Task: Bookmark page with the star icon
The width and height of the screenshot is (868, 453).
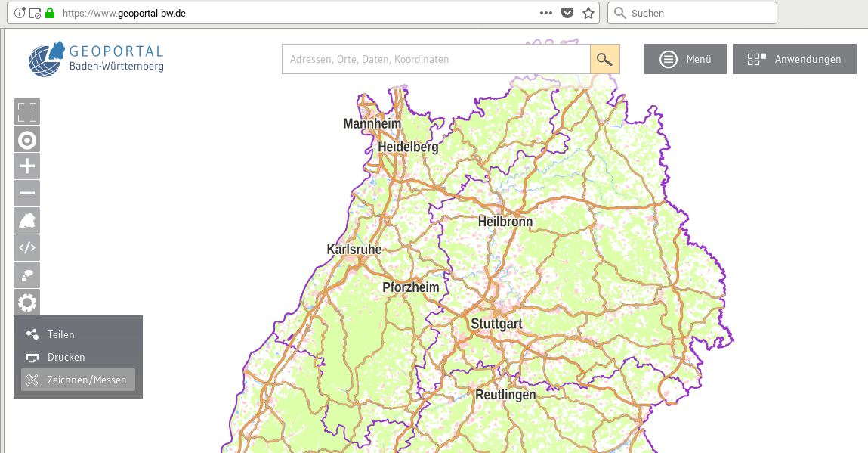Action: pyautogui.click(x=588, y=13)
